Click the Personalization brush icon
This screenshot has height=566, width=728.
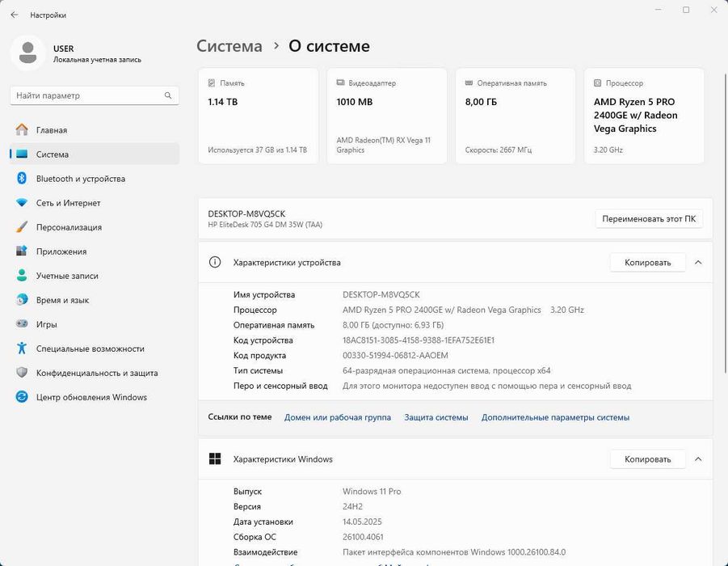[22, 227]
